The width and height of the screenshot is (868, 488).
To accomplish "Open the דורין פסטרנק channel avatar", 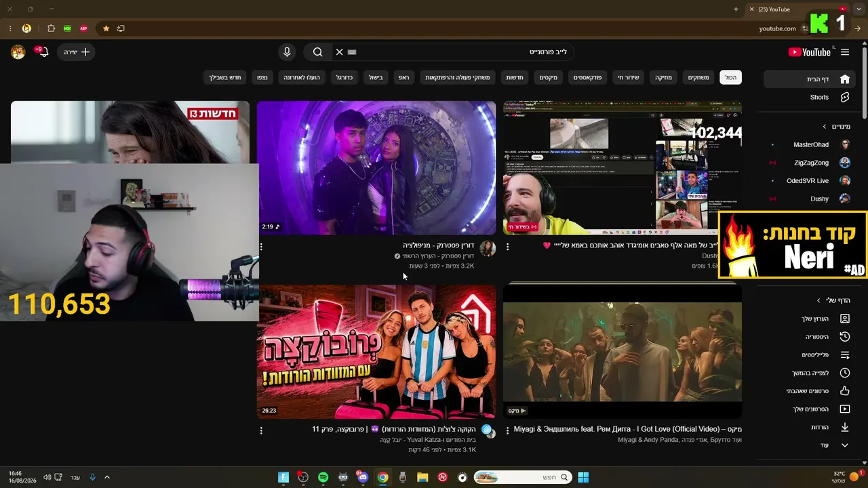I will pyautogui.click(x=488, y=249).
